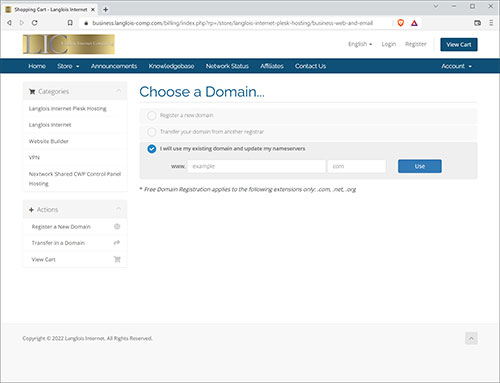Click Register a New Domain action link
The height and width of the screenshot is (383, 500).
coord(61,227)
